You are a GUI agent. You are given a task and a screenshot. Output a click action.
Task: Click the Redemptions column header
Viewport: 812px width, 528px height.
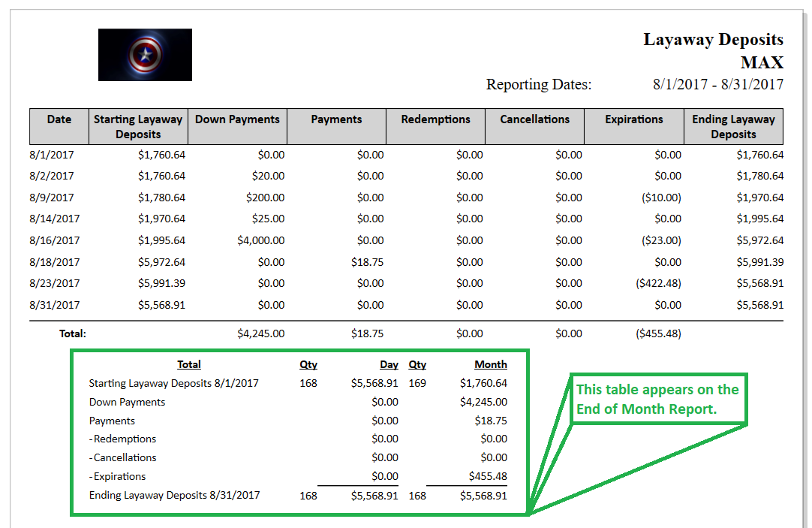click(x=435, y=126)
